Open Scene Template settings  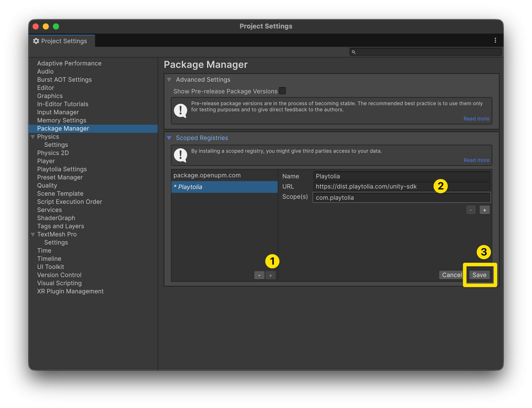coord(60,194)
